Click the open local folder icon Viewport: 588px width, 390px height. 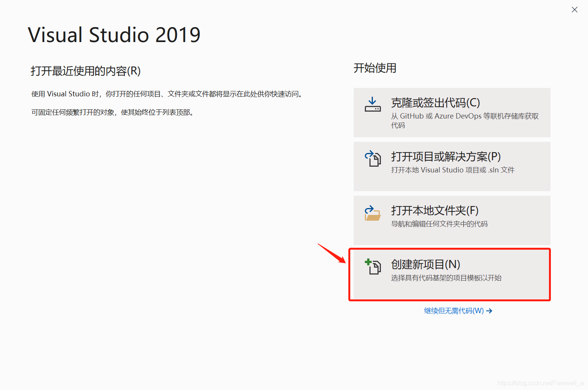372,213
